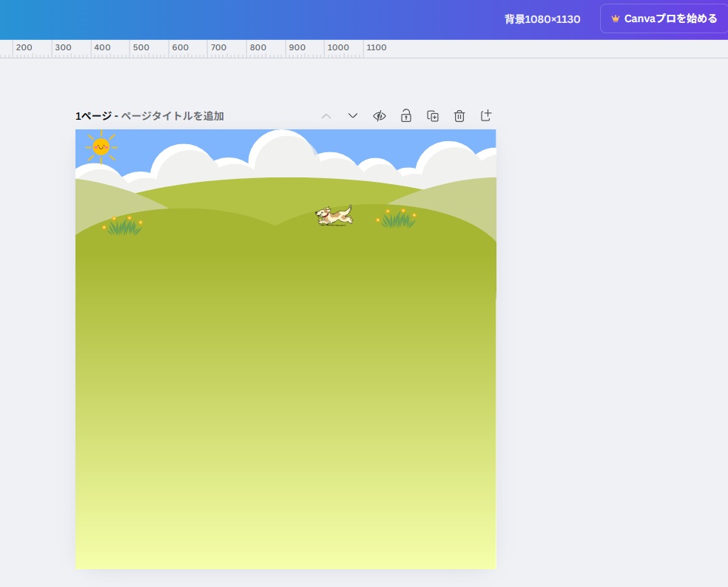Select the left grass tuft with flowers
The width and height of the screenshot is (728, 587).
(124, 226)
